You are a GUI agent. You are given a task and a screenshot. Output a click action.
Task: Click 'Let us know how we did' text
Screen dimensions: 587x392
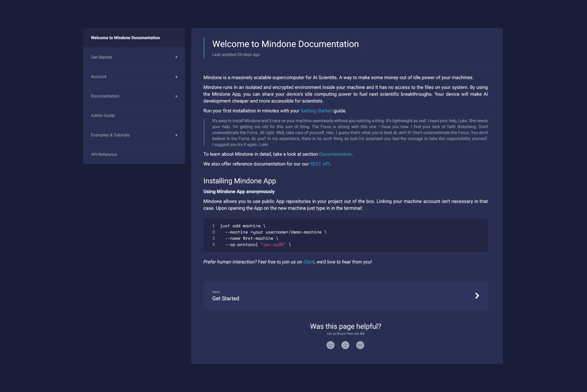coord(346,334)
